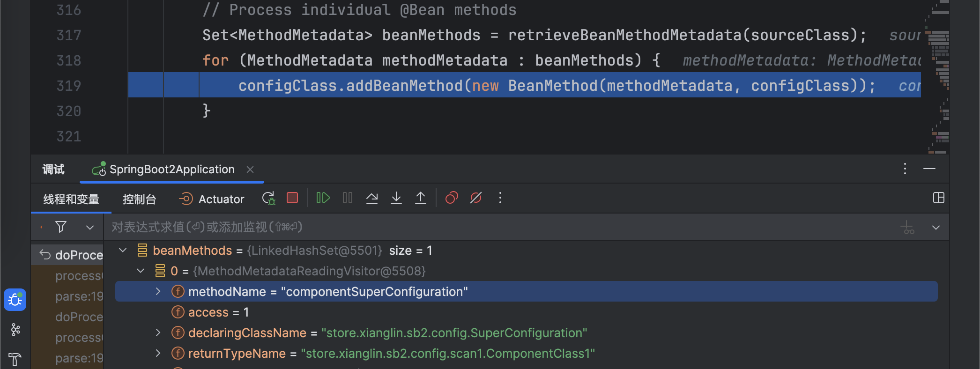This screenshot has height=369, width=980.
Task: Open the Build hammer tool window
Action: coord(15,360)
